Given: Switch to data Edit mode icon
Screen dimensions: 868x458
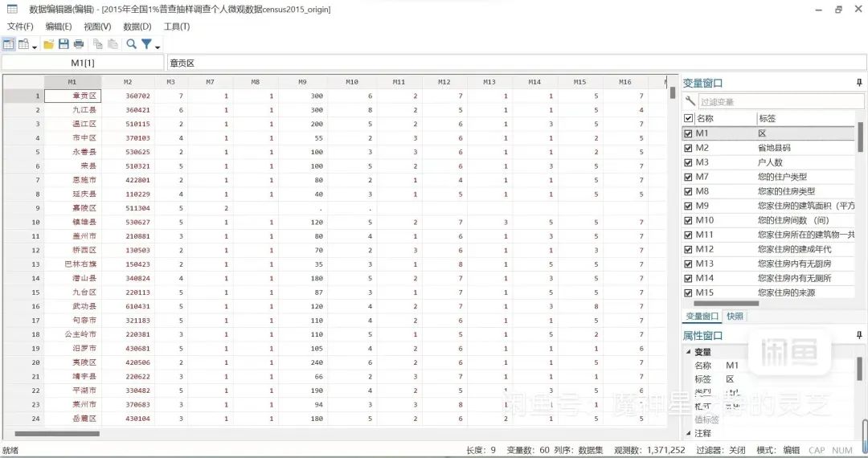Looking at the screenshot, I should point(9,44).
